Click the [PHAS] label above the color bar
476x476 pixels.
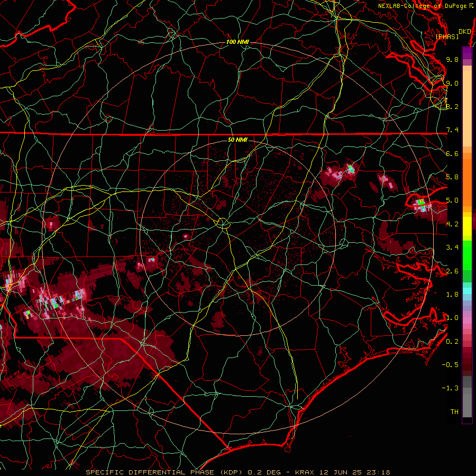447,36
